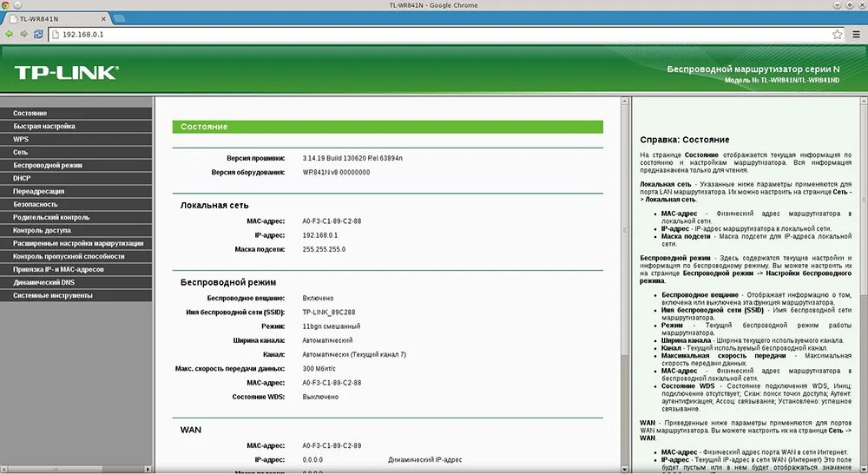Click the green Состояние section header
The height and width of the screenshot is (474, 868).
387,127
